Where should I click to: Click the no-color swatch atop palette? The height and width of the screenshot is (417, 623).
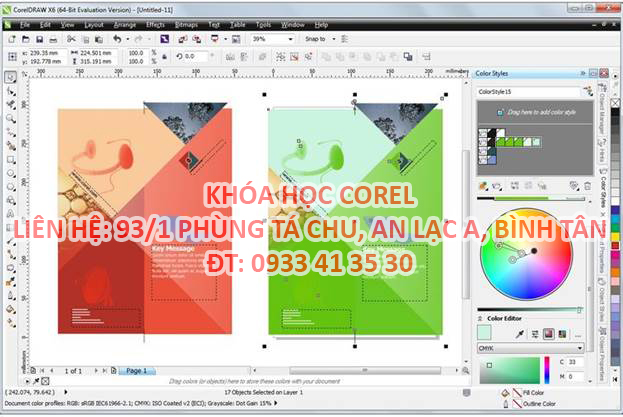point(615,104)
